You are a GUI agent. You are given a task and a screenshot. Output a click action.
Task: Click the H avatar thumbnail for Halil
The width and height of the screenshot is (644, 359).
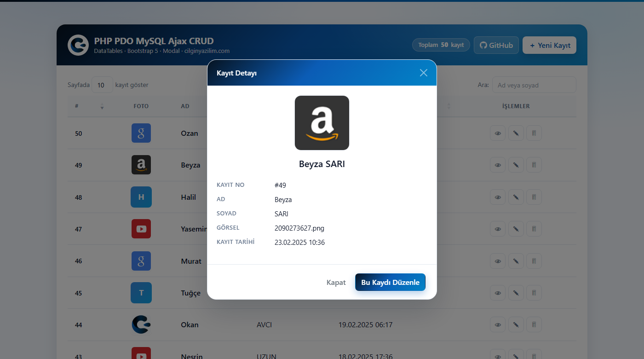point(141,197)
